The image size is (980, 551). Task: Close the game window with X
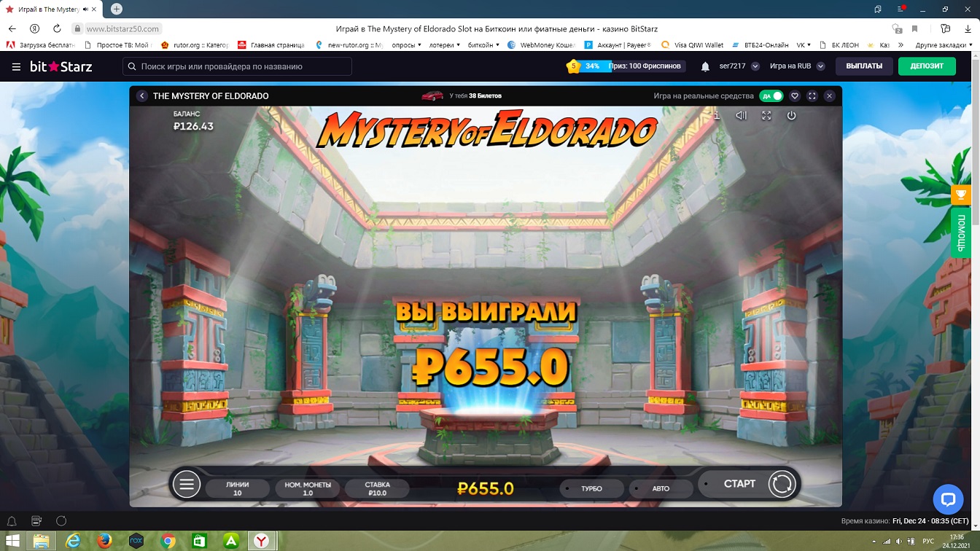point(829,96)
